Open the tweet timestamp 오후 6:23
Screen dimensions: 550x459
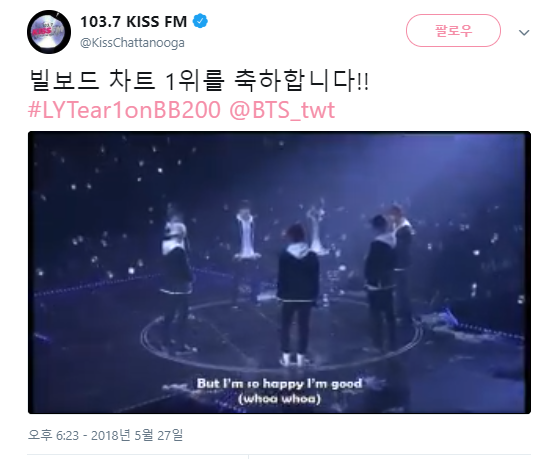pos(53,435)
